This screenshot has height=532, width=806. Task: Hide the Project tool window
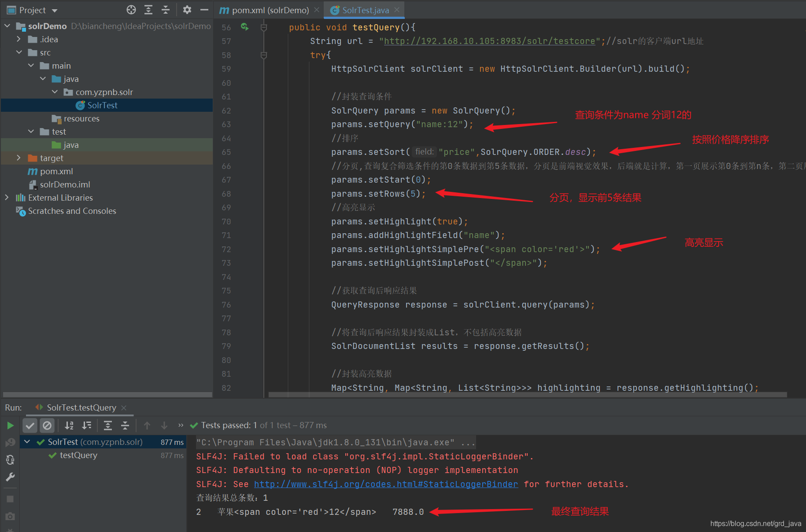point(204,10)
